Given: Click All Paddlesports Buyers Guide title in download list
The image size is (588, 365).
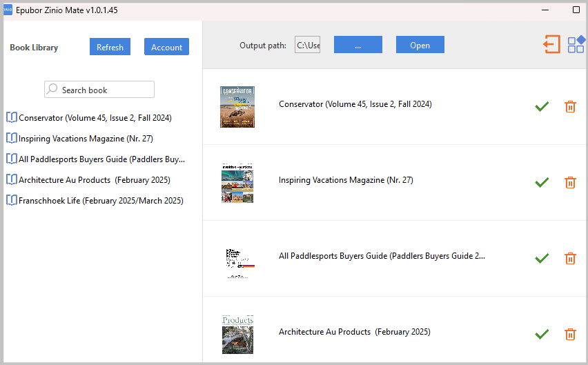Looking at the screenshot, I should coord(382,255).
